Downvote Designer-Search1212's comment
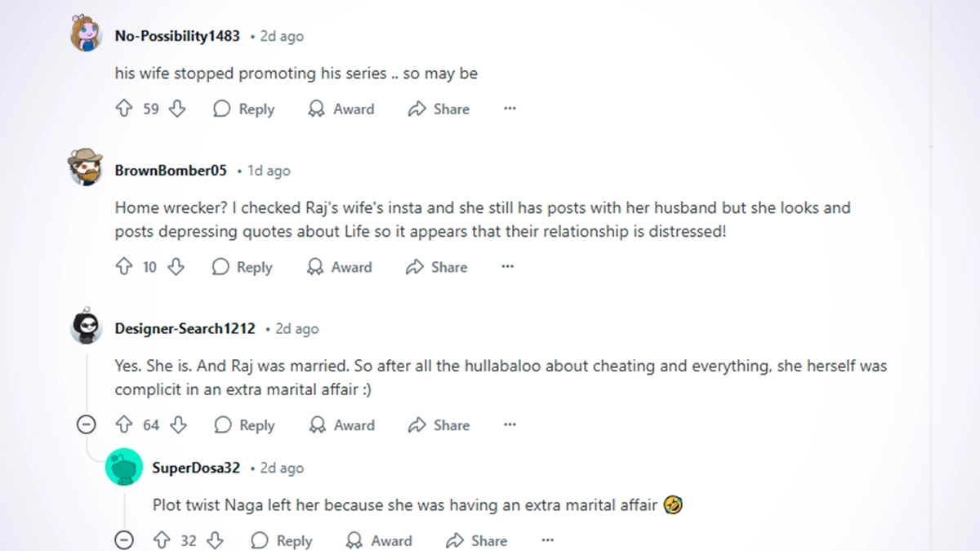Screen dimensions: 980x551 [178, 425]
